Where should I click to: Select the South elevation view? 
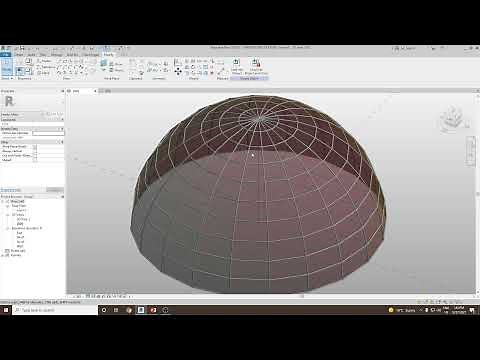click(x=20, y=242)
